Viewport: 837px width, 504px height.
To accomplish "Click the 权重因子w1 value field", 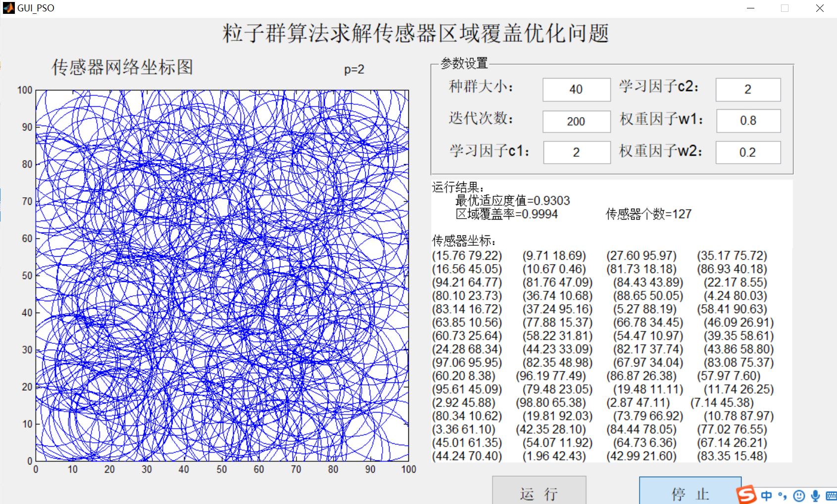I will (x=747, y=121).
